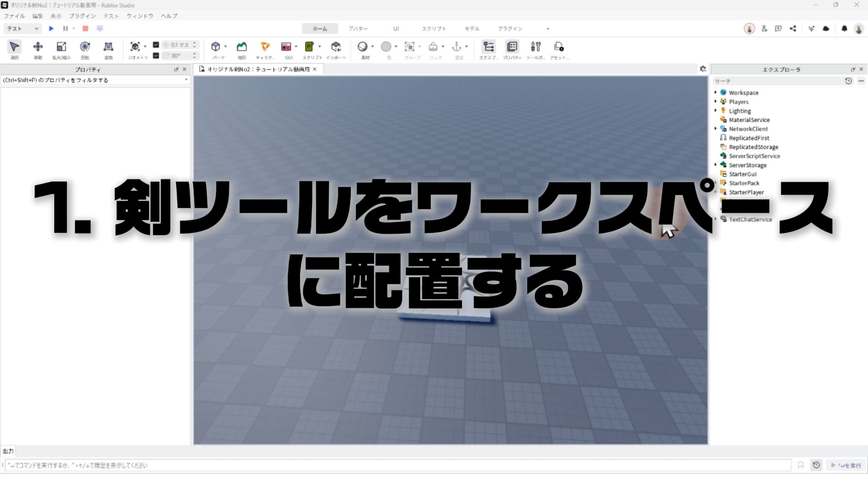The image size is (868, 488).
Task: Select the Rotate tool
Action: pyautogui.click(x=85, y=47)
